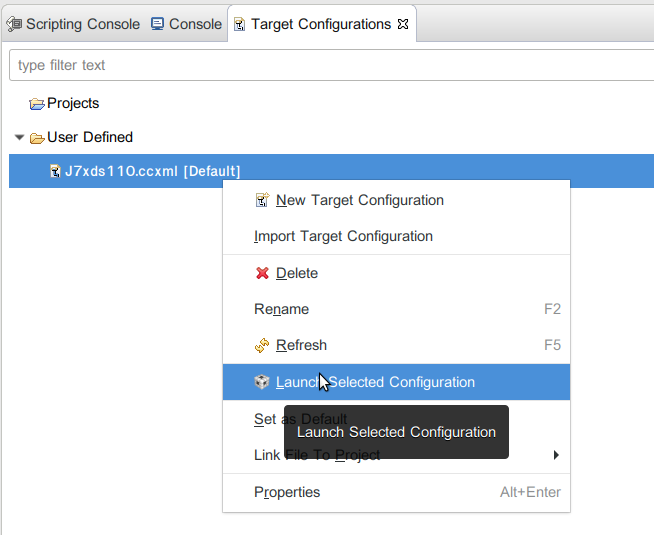Click the Projects folder icon
Screen dimensions: 654x535
tap(37, 104)
